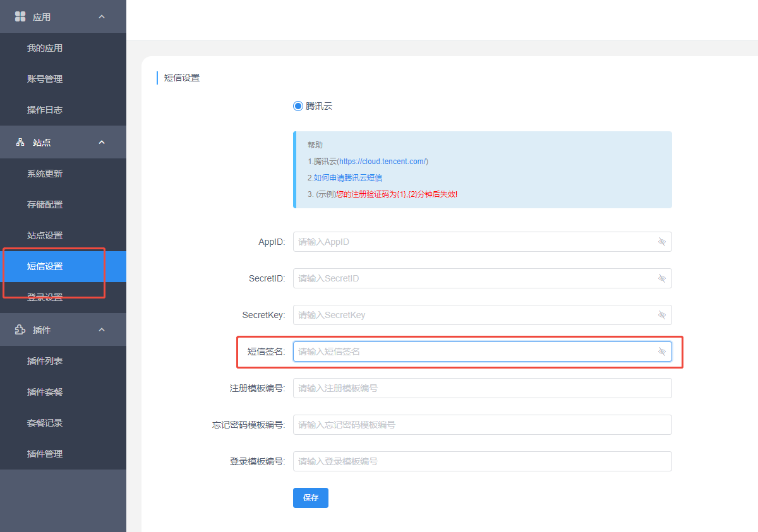Click the 插件 puzzle icon in sidebar
Image resolution: width=758 pixels, height=532 pixels.
[x=20, y=330]
